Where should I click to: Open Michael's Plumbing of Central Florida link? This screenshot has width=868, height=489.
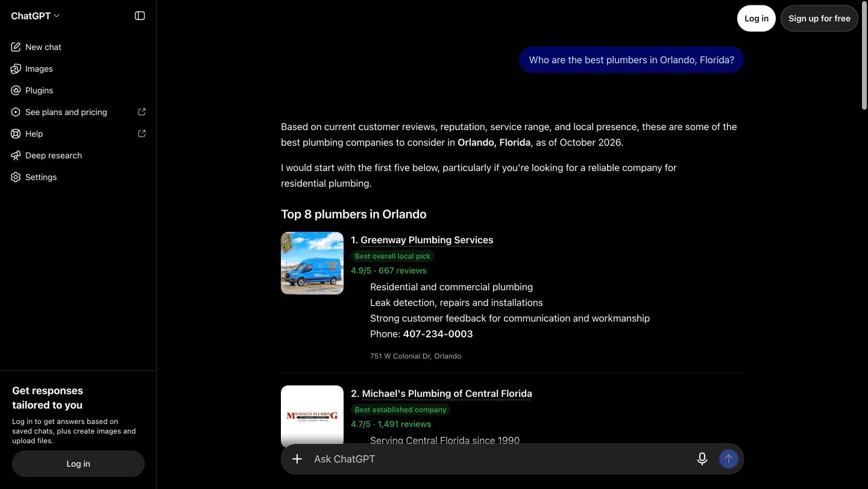coord(447,393)
